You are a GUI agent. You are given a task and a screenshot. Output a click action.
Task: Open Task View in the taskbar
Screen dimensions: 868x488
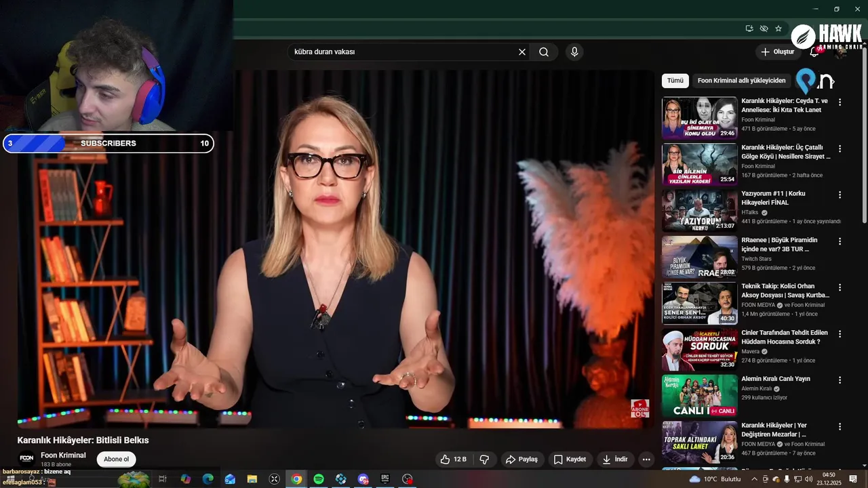[x=163, y=479]
